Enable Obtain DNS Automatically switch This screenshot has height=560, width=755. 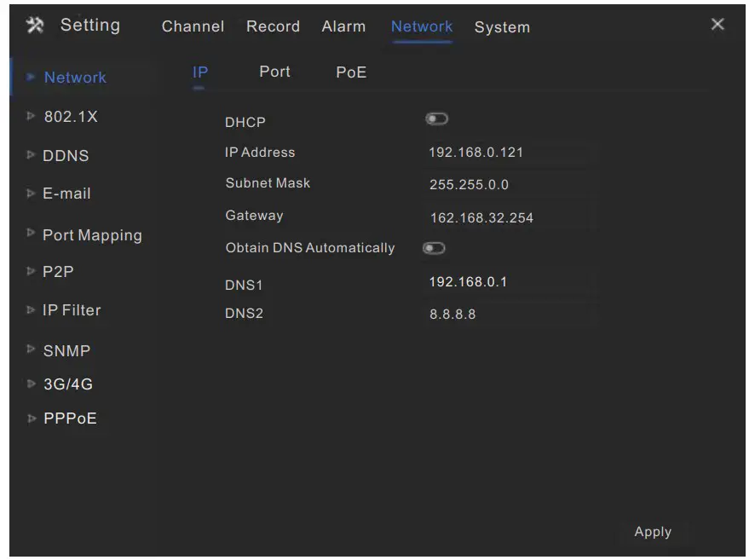pos(435,248)
